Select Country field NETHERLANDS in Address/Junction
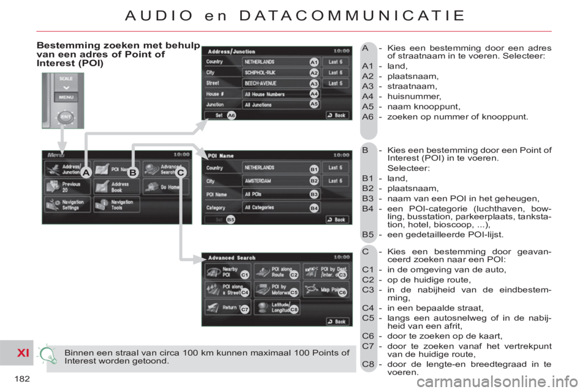The width and height of the screenshot is (588, 392). tap(281, 62)
